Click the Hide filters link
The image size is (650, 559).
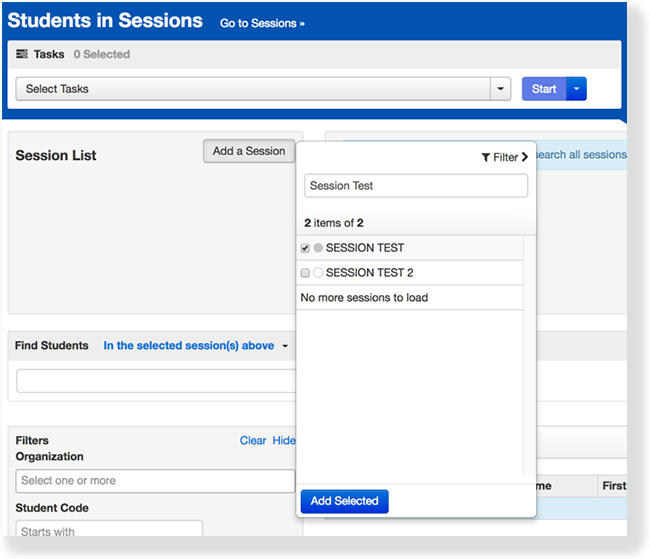(284, 440)
